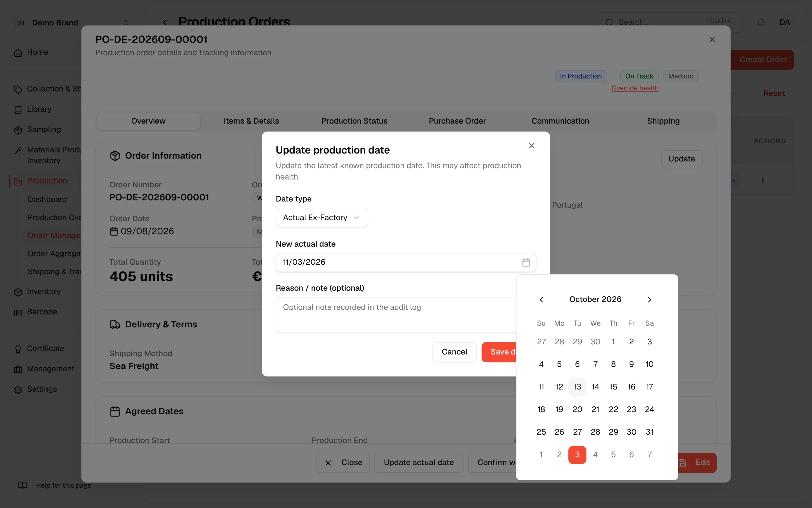The height and width of the screenshot is (508, 812).
Task: Open the Date type dropdown
Action: click(x=321, y=218)
